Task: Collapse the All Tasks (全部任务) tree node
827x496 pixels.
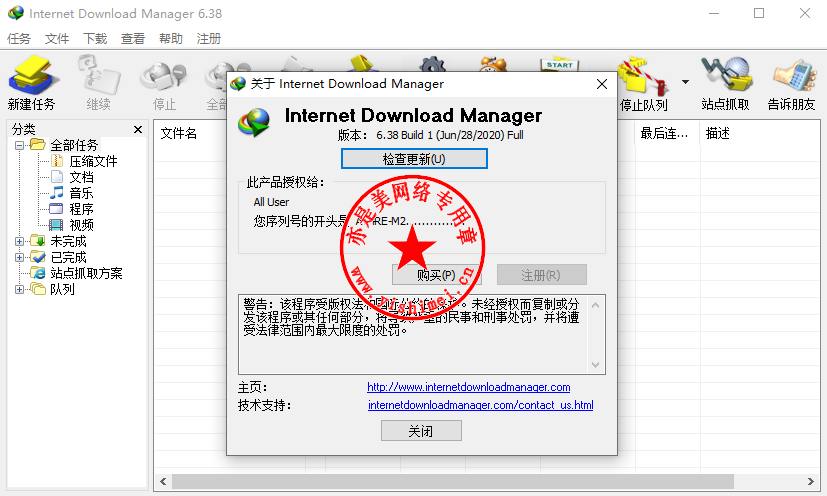Action: 20,145
